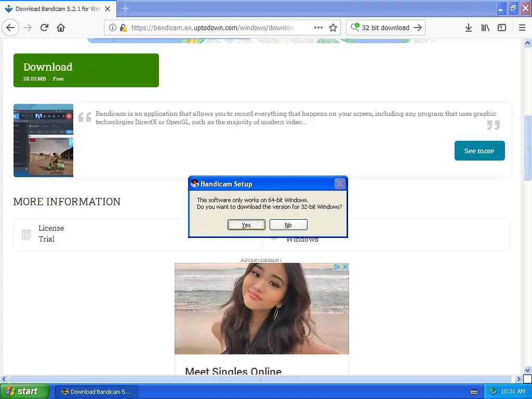Minimize the Firefox window
The width and height of the screenshot is (532, 399).
coord(501,9)
